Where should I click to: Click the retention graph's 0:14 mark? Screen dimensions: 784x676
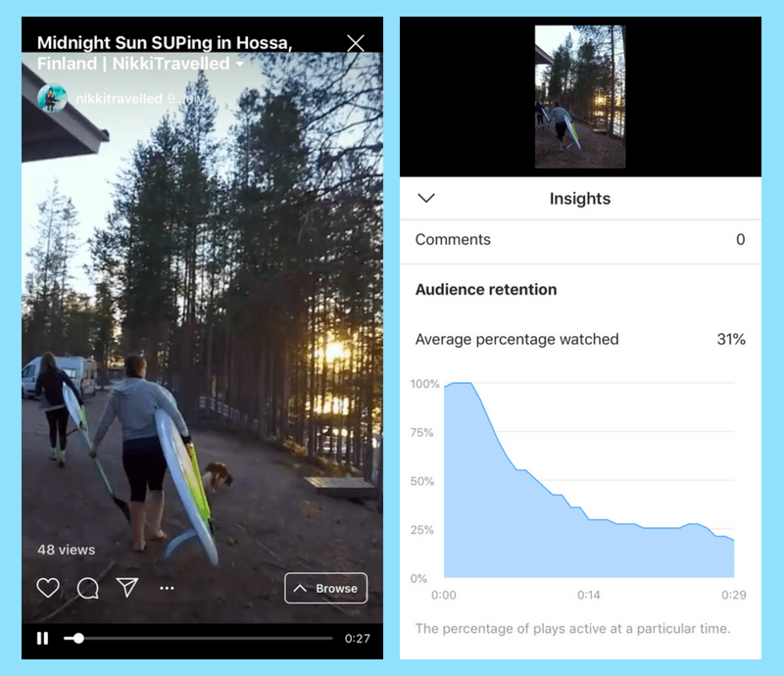tap(589, 595)
